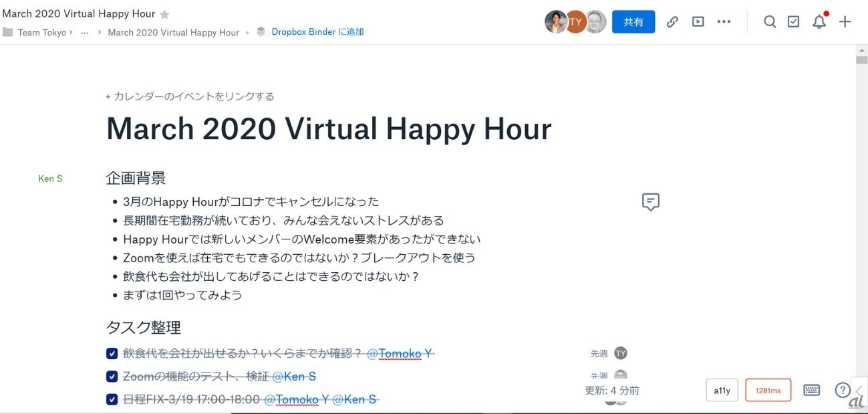Uncheck the 飲食代を会社が出せるか task
Screen dimensions: 868x414
point(112,354)
